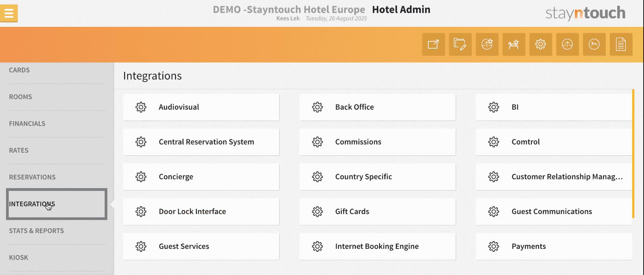Screen dimensions: 644x275
Task: Click the Integrations page heading
Action: pyautogui.click(x=152, y=76)
